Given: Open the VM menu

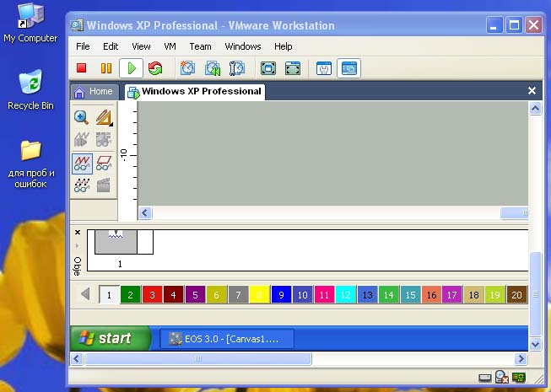Looking at the screenshot, I should pyautogui.click(x=170, y=46).
